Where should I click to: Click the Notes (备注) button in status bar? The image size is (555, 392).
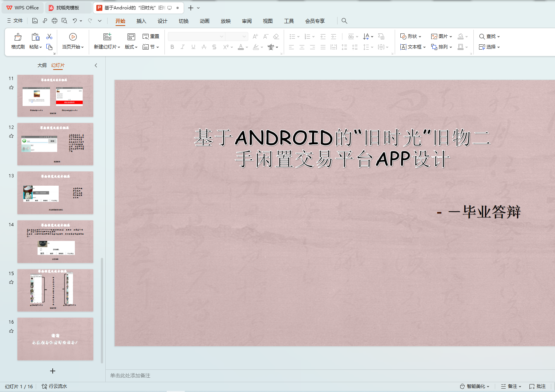pyautogui.click(x=511, y=386)
